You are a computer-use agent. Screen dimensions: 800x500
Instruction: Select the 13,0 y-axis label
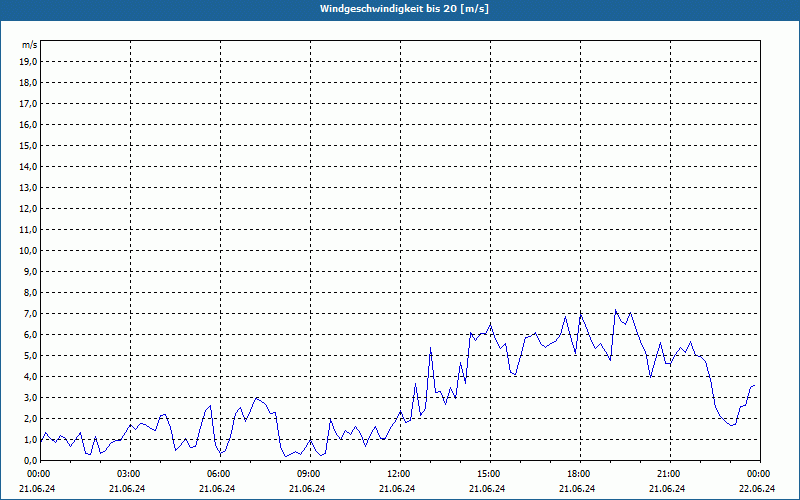28,187
